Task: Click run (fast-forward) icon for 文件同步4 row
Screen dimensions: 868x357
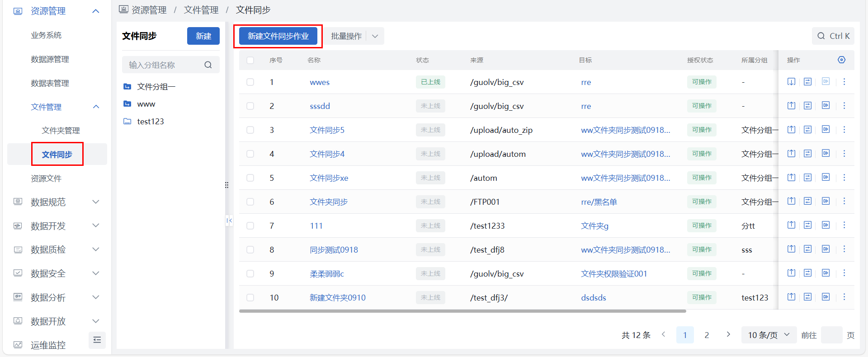Action: click(x=826, y=154)
